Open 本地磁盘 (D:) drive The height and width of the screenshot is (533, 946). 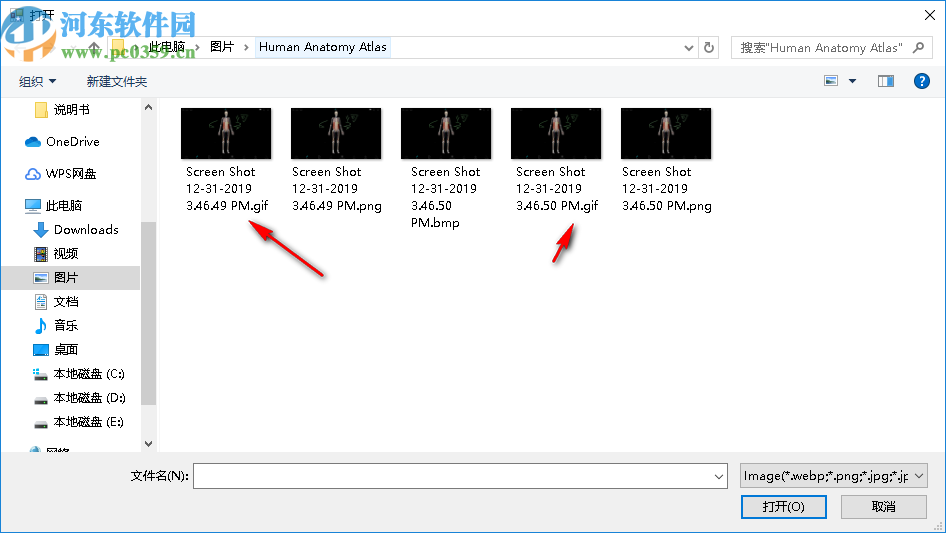(89, 398)
